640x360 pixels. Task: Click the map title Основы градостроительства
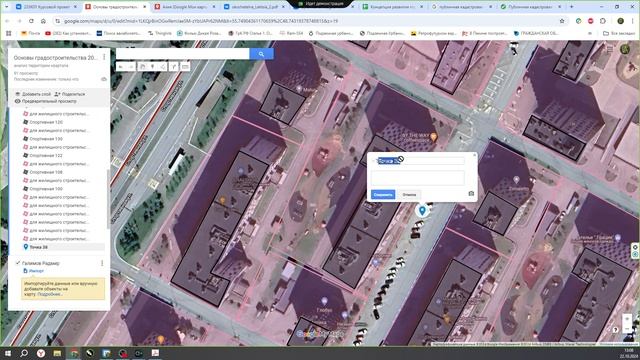click(x=56, y=58)
